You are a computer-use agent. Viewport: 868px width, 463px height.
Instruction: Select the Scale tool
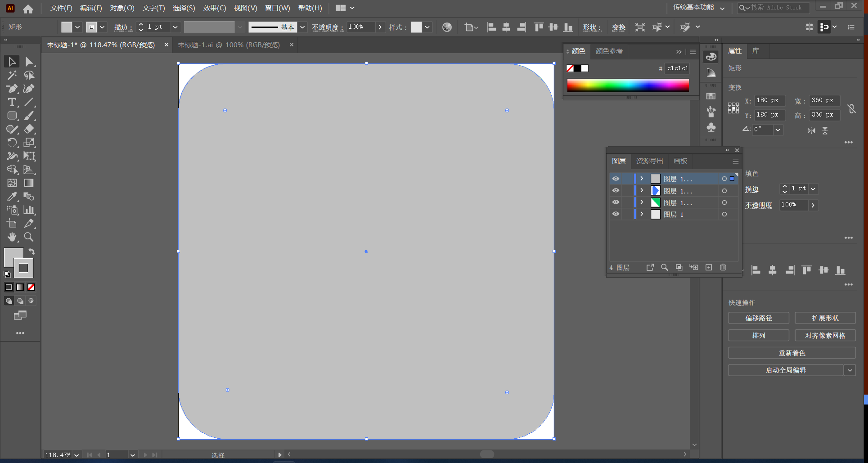click(x=29, y=143)
